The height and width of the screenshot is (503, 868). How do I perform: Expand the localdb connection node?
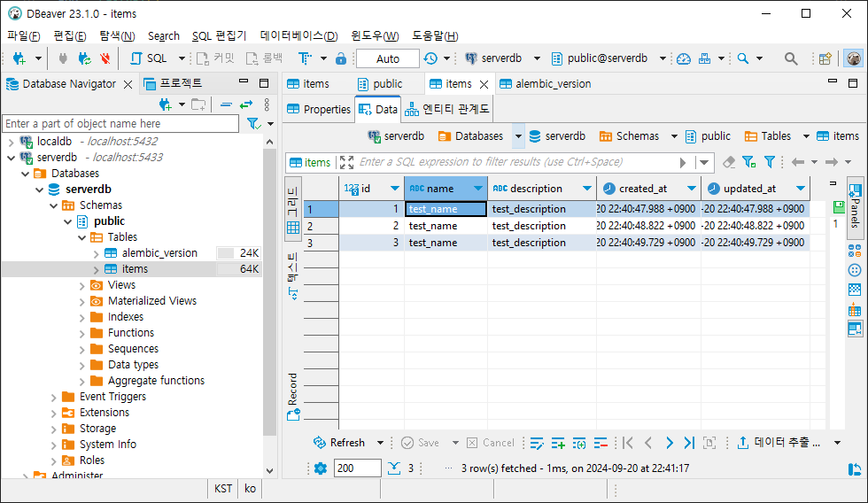pyautogui.click(x=11, y=142)
